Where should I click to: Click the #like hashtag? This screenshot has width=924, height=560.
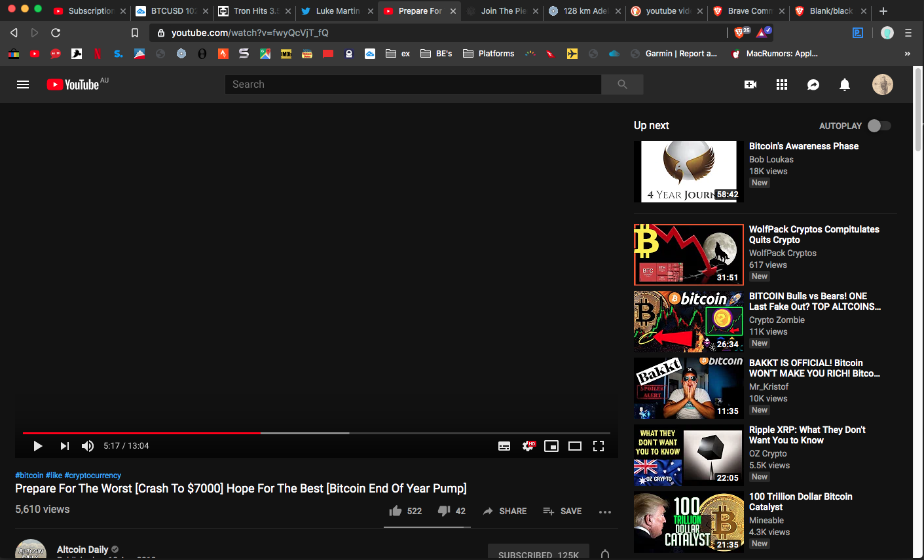point(54,476)
